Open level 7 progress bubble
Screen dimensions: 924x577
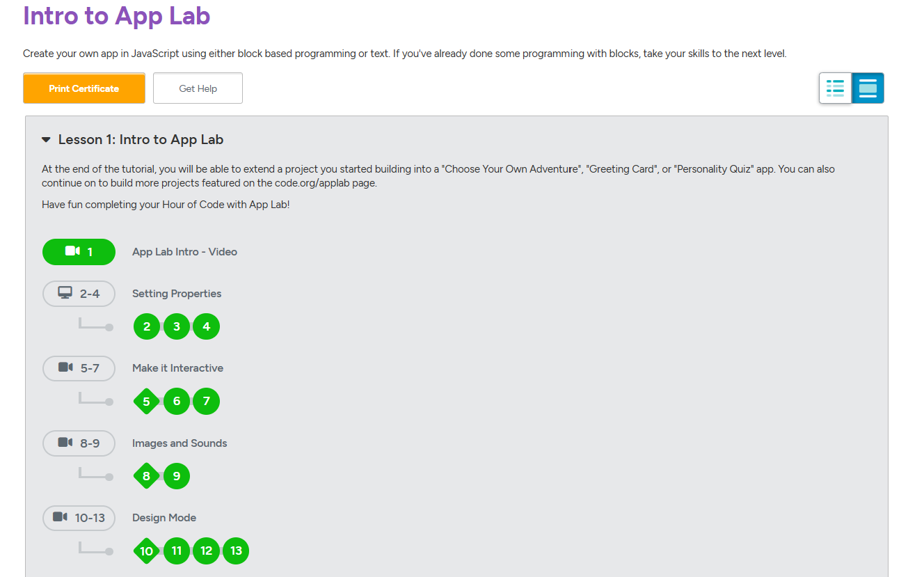point(207,402)
